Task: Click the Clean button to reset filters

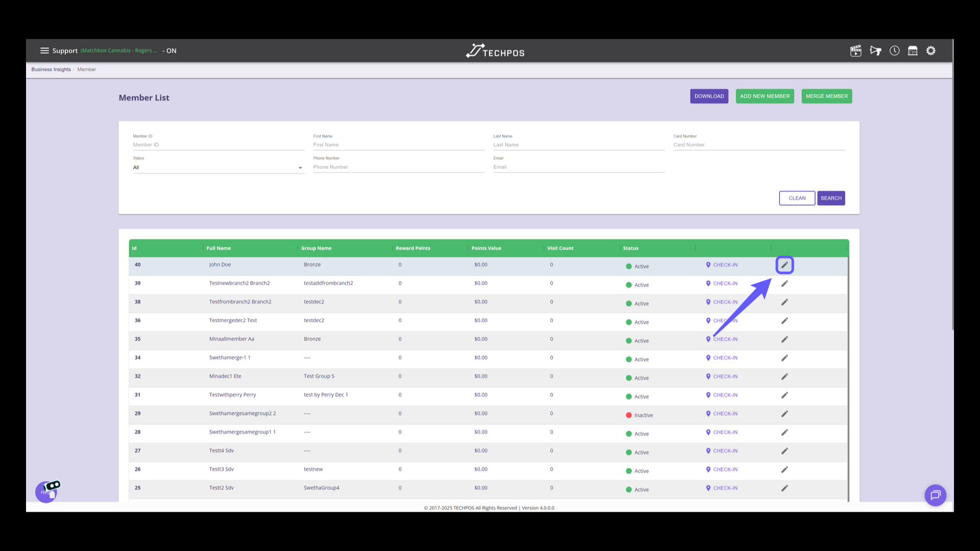Action: [x=797, y=198]
